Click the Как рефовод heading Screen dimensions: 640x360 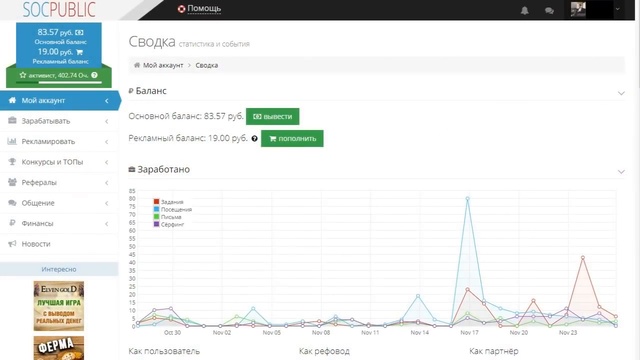(x=324, y=351)
